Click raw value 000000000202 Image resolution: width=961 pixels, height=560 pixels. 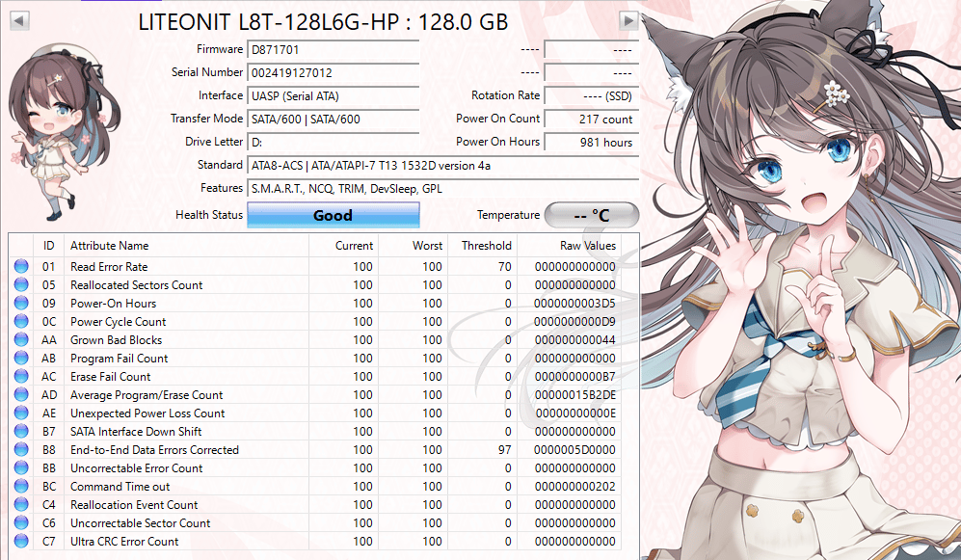click(574, 487)
